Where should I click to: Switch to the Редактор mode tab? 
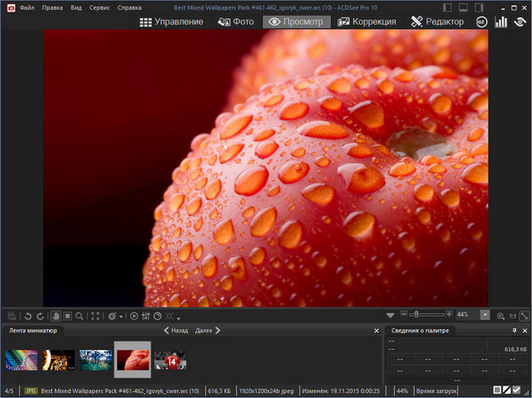tap(437, 22)
